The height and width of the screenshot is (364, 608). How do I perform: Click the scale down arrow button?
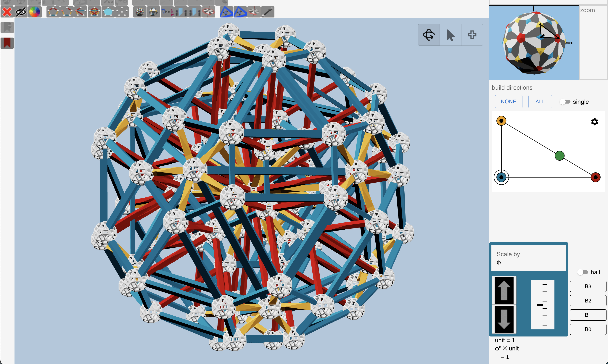(x=504, y=319)
